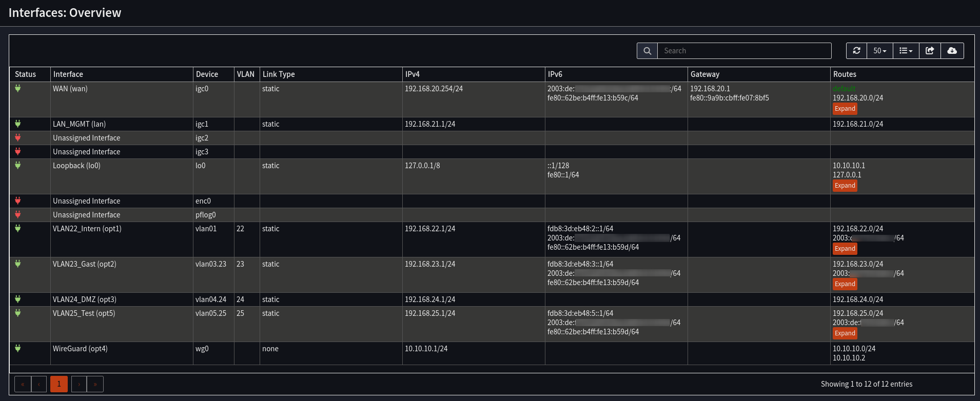The height and width of the screenshot is (401, 980).
Task: Click gateway address 192.168.20.1
Action: pos(710,89)
